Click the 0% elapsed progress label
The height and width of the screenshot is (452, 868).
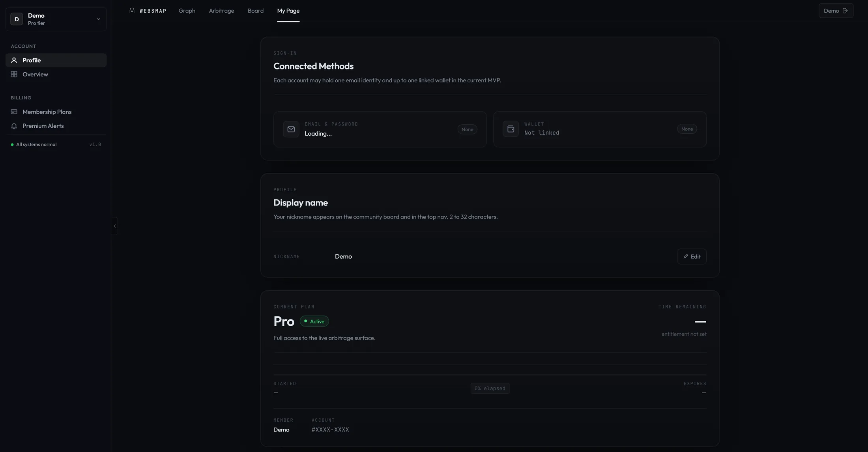coord(490,388)
